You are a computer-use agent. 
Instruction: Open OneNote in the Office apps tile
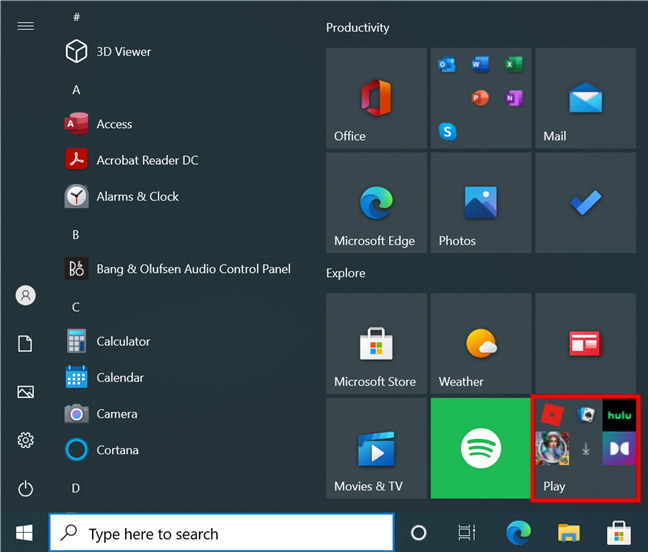514,98
